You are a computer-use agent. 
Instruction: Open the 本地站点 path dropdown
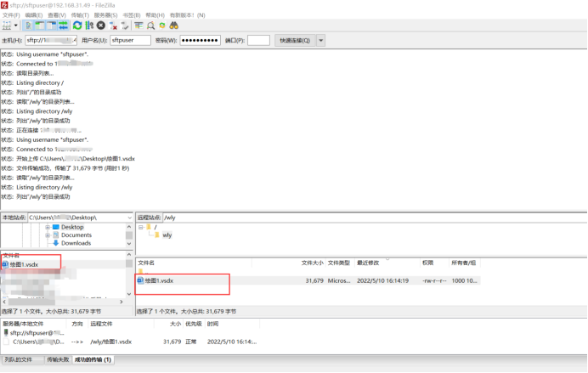click(x=129, y=218)
